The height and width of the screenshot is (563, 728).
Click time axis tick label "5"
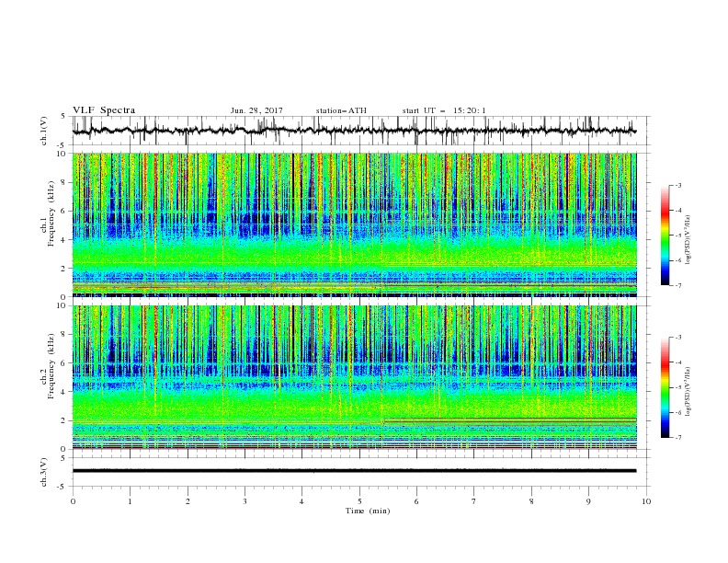click(x=359, y=501)
